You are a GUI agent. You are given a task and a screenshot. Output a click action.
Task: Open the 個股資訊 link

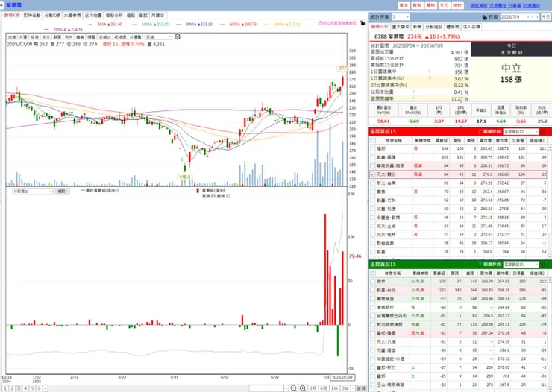click(x=479, y=6)
